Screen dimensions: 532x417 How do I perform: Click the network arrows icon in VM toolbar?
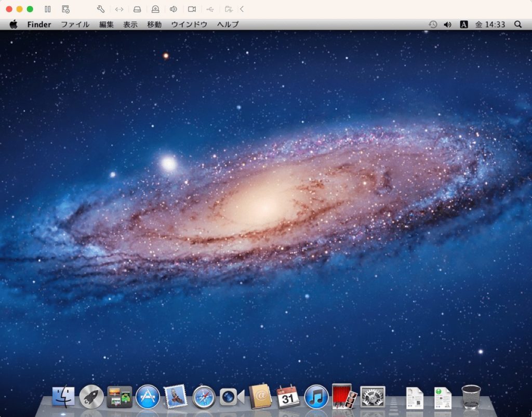tap(119, 9)
